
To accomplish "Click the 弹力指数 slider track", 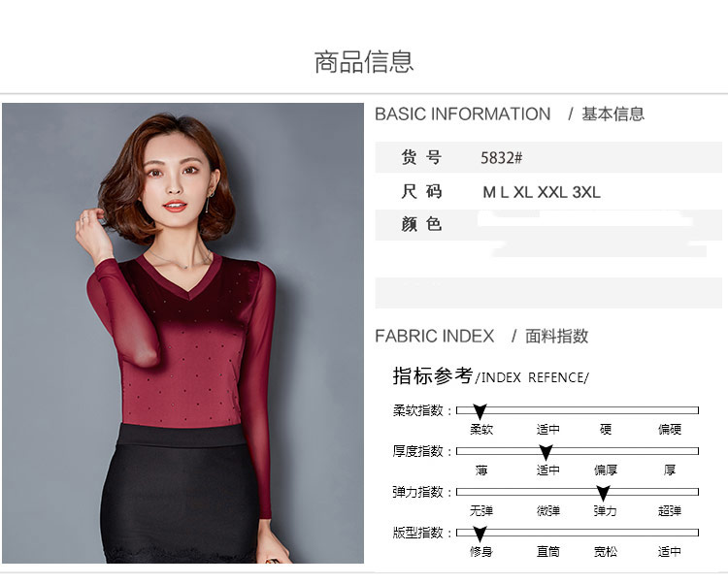I will tap(578, 492).
